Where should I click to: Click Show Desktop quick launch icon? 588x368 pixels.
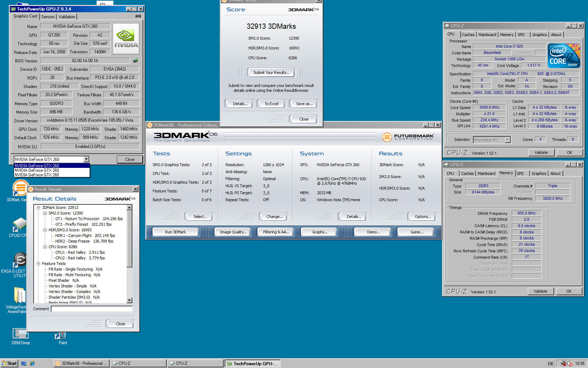[24, 363]
